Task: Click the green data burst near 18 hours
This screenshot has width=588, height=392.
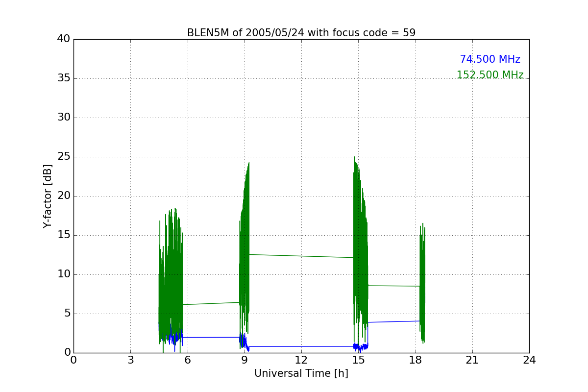Action: (x=422, y=284)
